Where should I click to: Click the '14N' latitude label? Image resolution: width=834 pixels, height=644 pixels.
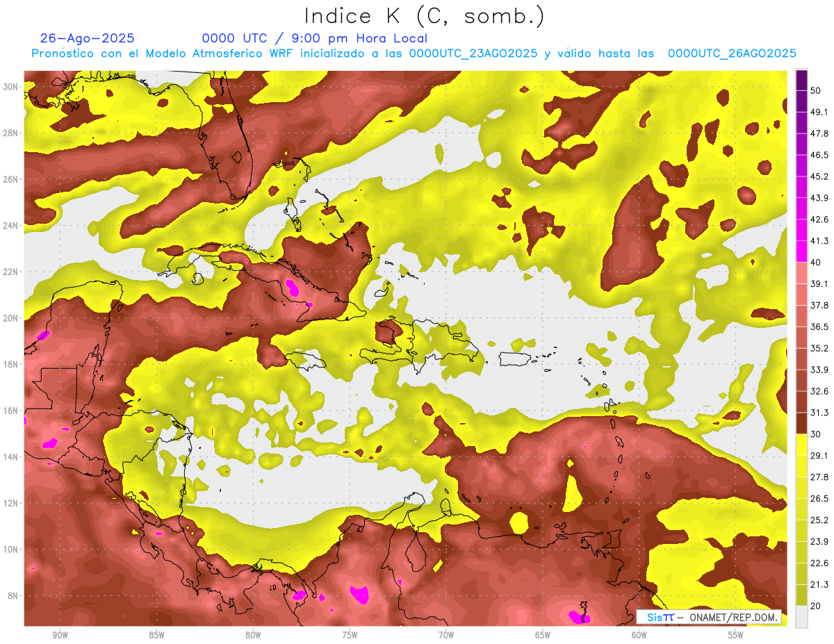click(12, 456)
